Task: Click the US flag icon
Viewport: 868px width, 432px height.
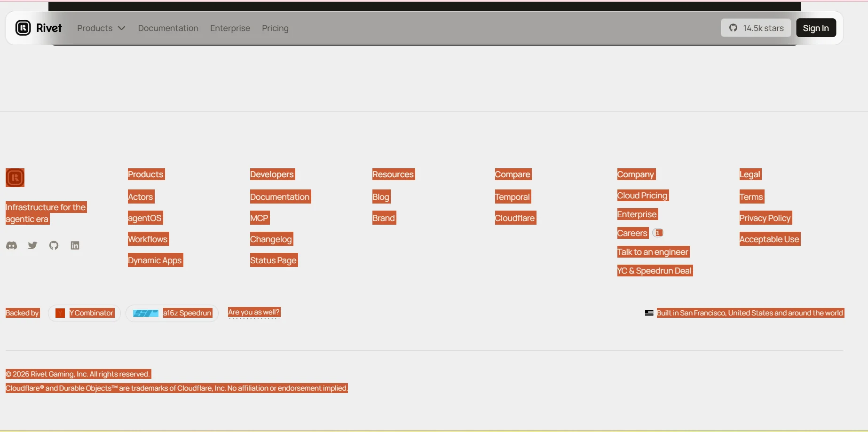Action: (x=649, y=313)
